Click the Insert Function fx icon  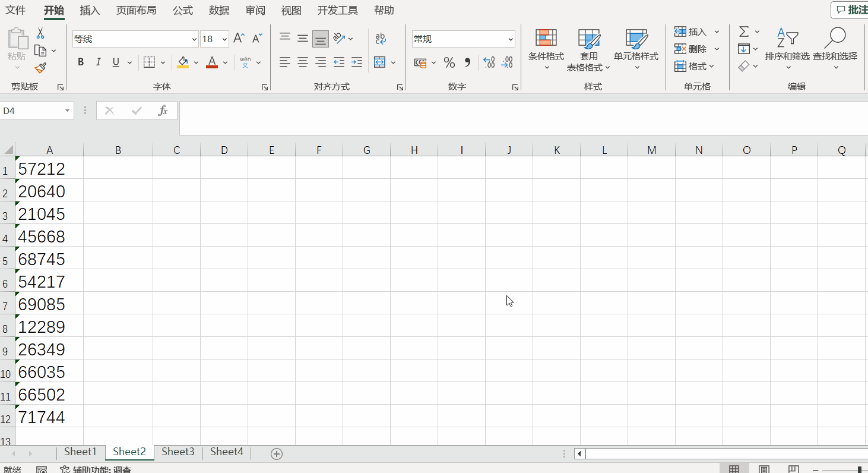pos(163,111)
